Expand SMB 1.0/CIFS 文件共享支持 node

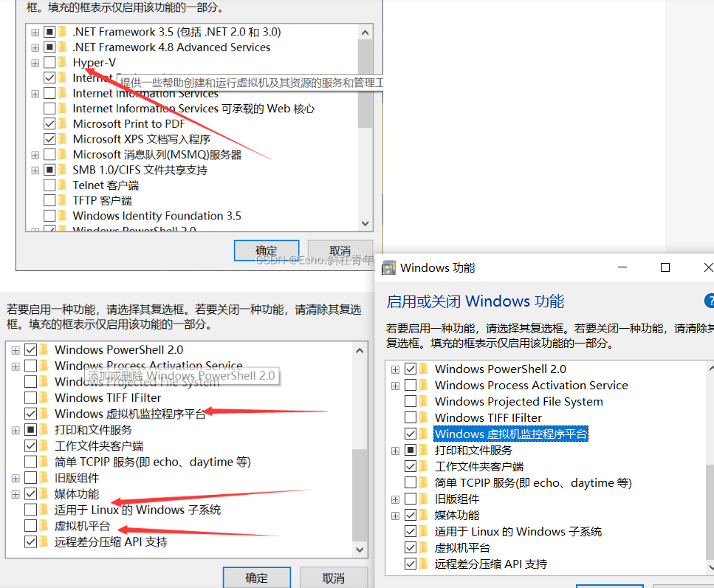[x=35, y=171]
